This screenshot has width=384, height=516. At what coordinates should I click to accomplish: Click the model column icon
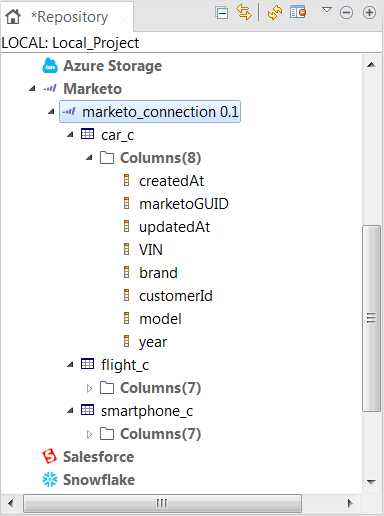[x=126, y=318]
